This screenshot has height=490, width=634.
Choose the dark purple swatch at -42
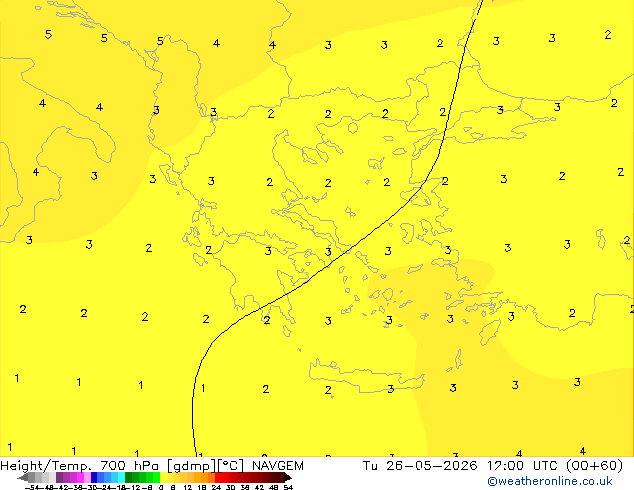pyautogui.click(x=59, y=477)
